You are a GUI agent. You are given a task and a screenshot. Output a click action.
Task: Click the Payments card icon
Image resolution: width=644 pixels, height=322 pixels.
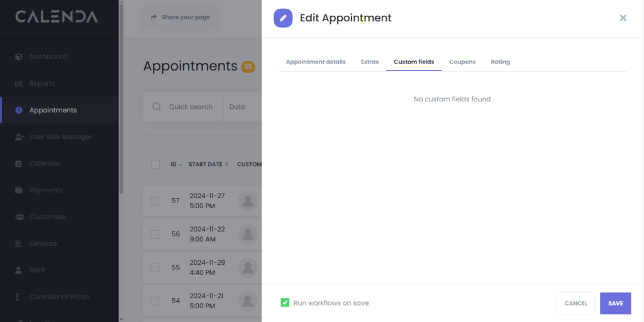click(x=19, y=190)
